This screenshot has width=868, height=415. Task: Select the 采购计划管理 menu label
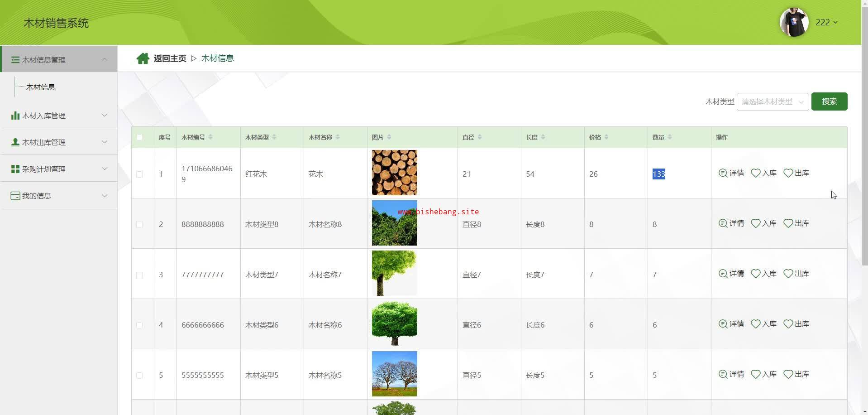(44, 169)
